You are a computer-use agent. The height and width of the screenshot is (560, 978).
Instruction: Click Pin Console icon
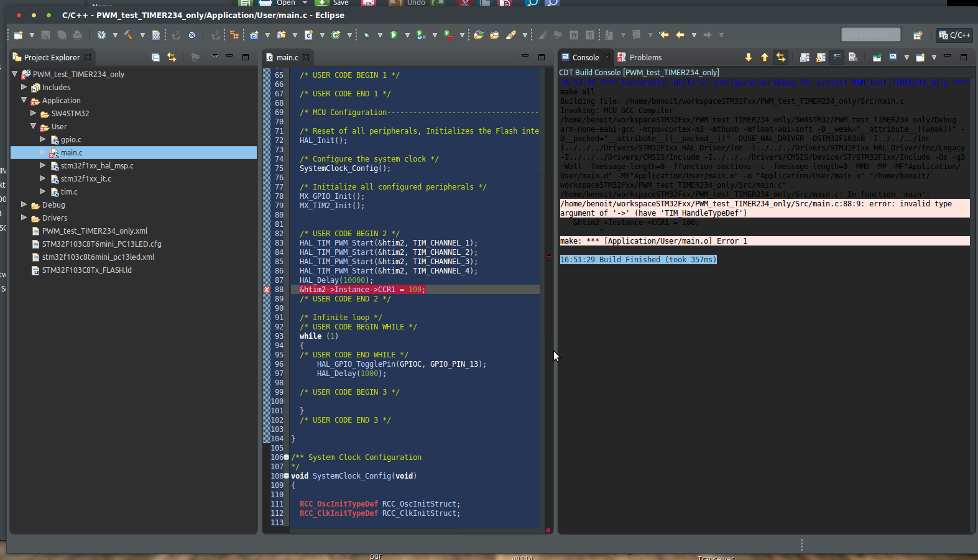(x=877, y=57)
